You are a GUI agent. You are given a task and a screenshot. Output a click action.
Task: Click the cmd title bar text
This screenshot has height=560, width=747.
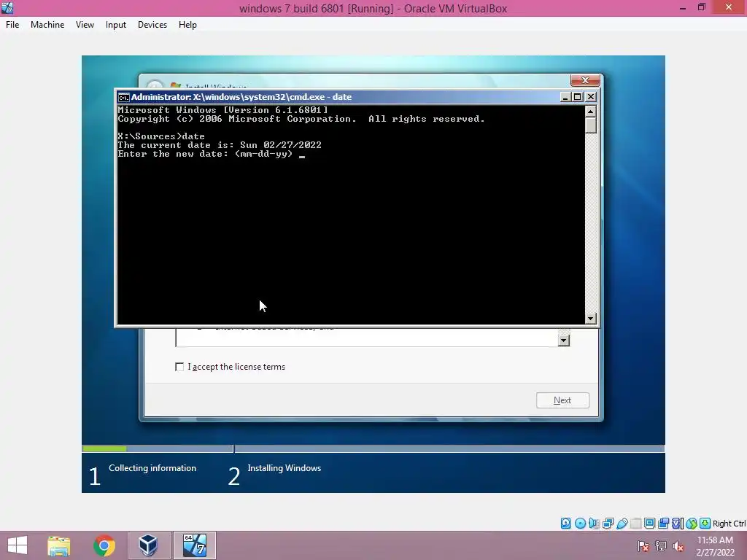click(241, 97)
